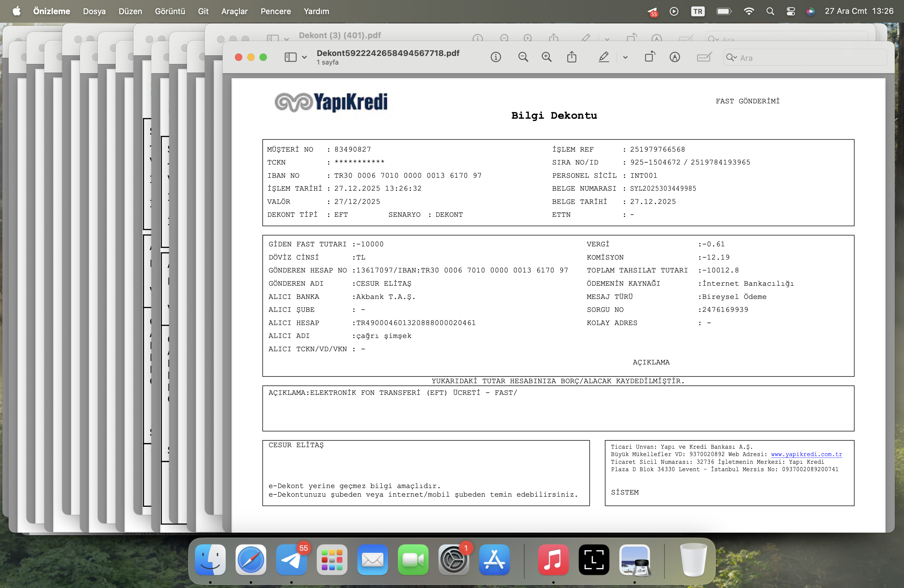This screenshot has height=588, width=904.
Task: Switch the TR keyboard input source
Action: click(x=698, y=11)
